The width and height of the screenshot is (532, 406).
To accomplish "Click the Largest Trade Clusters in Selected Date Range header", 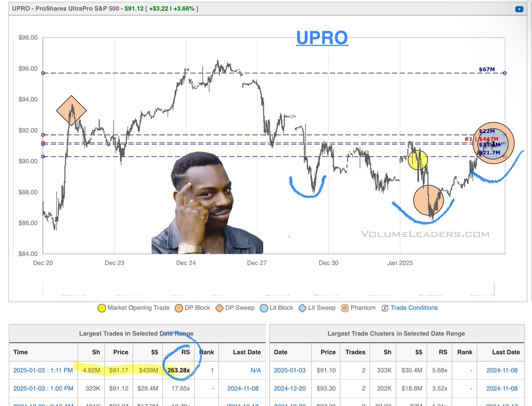I will pos(396,334).
